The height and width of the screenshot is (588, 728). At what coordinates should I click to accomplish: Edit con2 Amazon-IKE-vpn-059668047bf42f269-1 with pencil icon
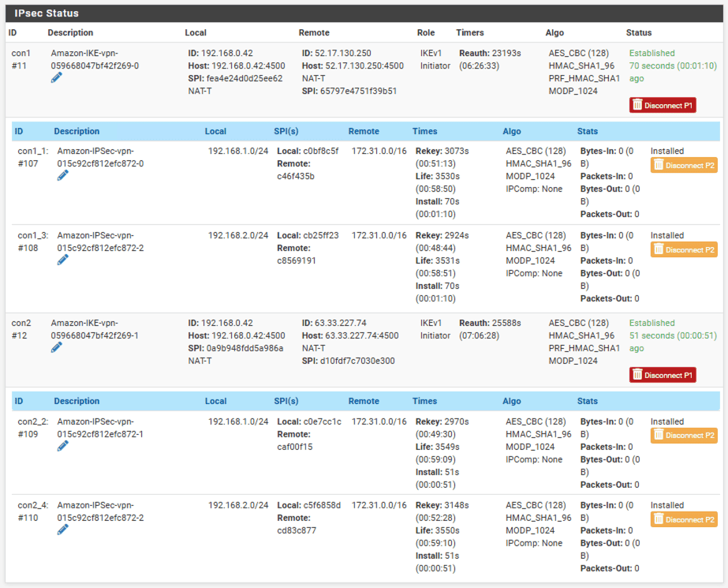56,347
